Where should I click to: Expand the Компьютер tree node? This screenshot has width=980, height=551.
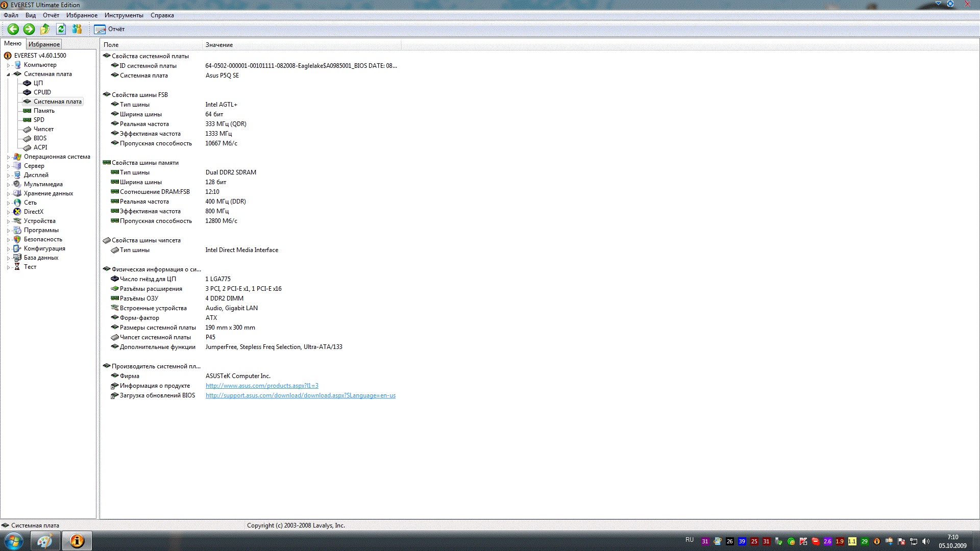(8, 65)
